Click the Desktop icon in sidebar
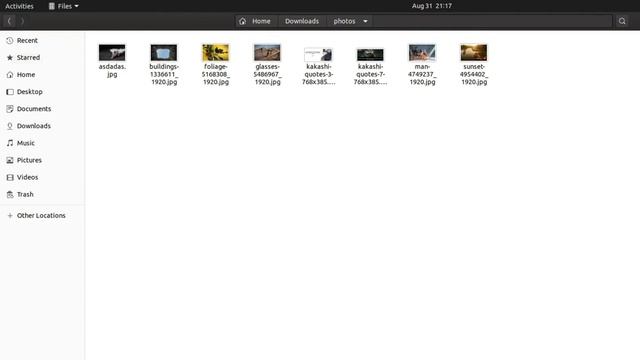Image resolution: width=640 pixels, height=360 pixels. coord(10,92)
